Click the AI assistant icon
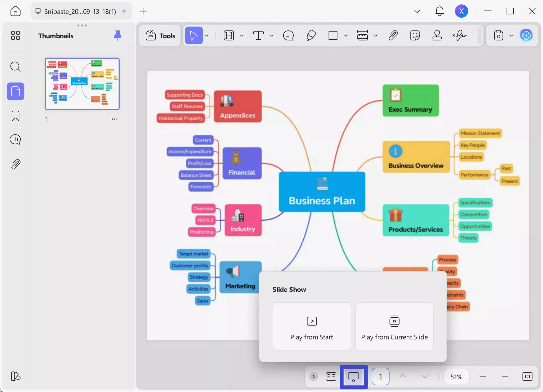 [x=527, y=35]
